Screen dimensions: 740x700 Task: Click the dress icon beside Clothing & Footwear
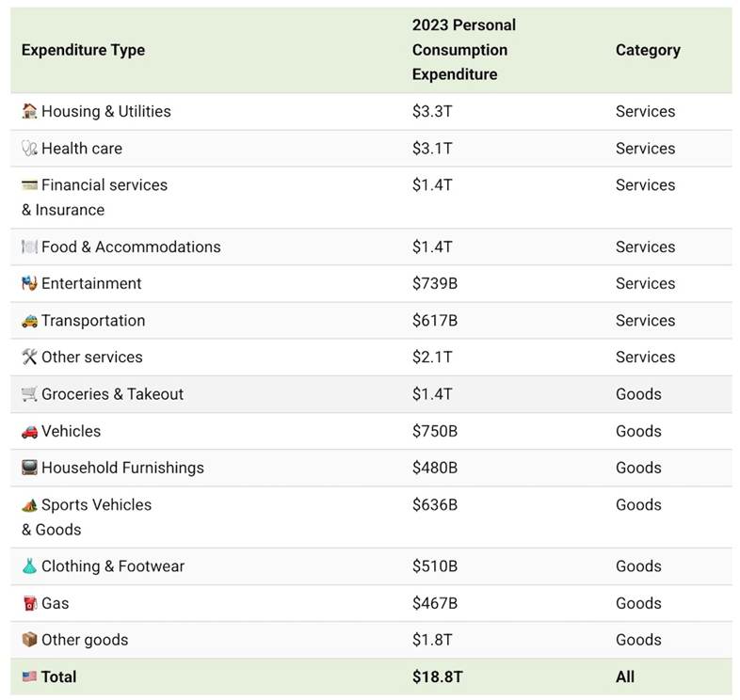(x=30, y=566)
